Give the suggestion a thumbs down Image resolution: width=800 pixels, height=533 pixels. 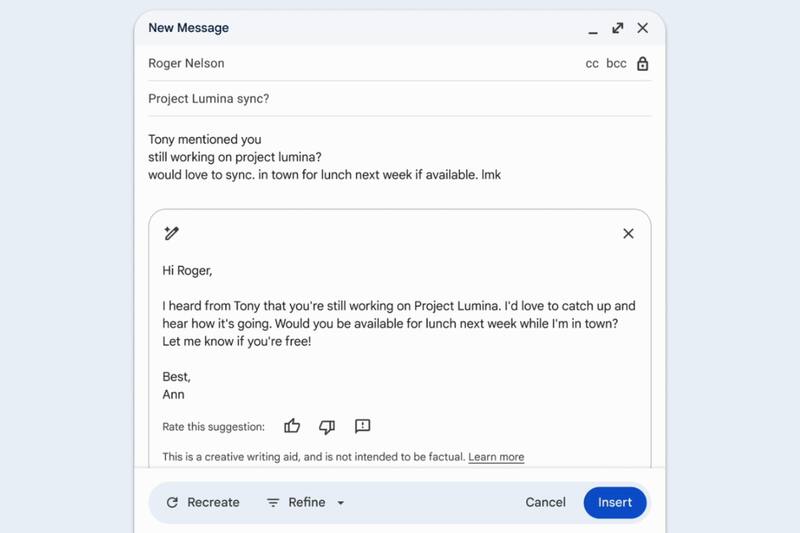tap(327, 427)
